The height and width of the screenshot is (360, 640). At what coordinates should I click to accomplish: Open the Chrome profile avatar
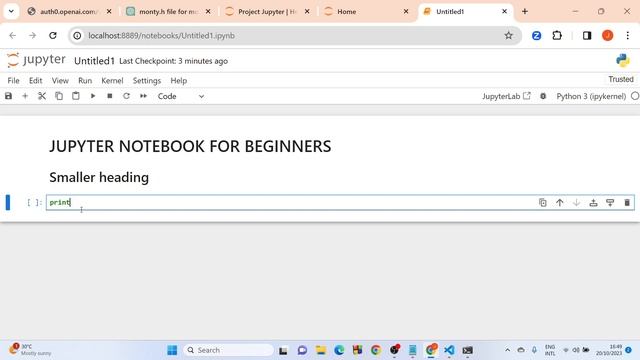[x=607, y=36]
